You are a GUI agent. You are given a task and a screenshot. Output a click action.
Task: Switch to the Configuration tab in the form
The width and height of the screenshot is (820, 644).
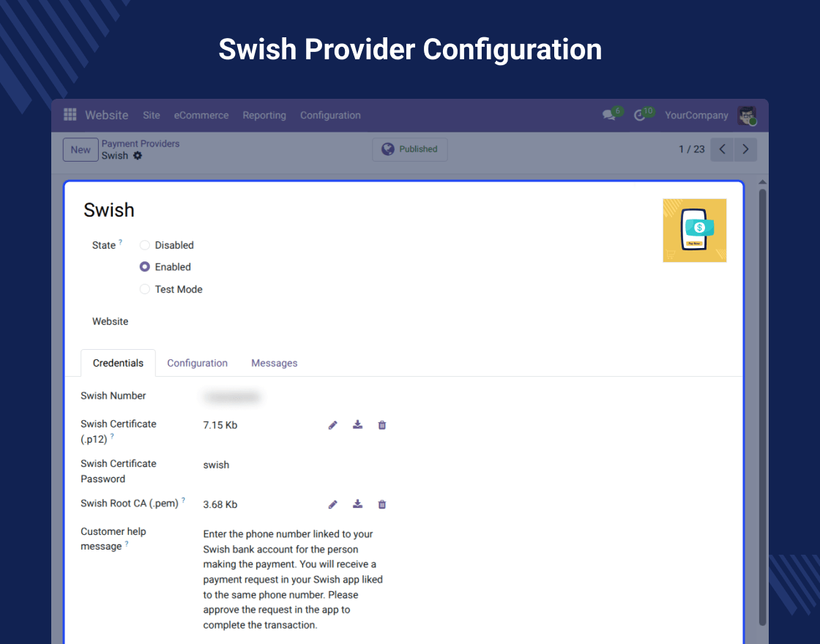tap(197, 363)
